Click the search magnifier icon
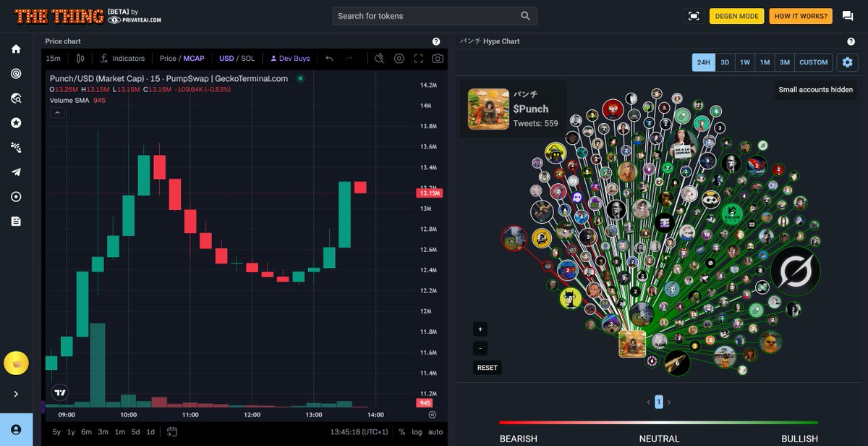868x446 pixels. [526, 16]
